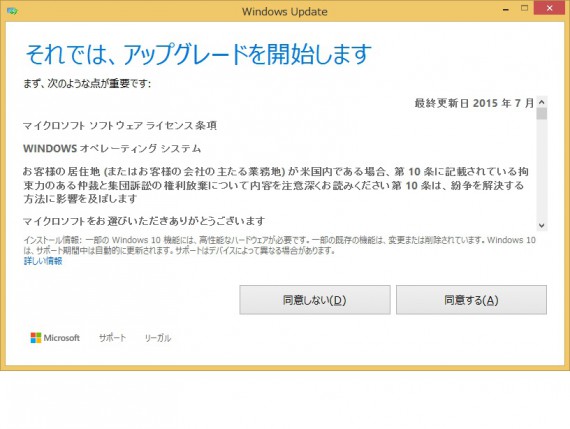Click the マイクロソフト ソフトウェア ライセンス条項 line
570x429 pixels.
click(x=120, y=126)
